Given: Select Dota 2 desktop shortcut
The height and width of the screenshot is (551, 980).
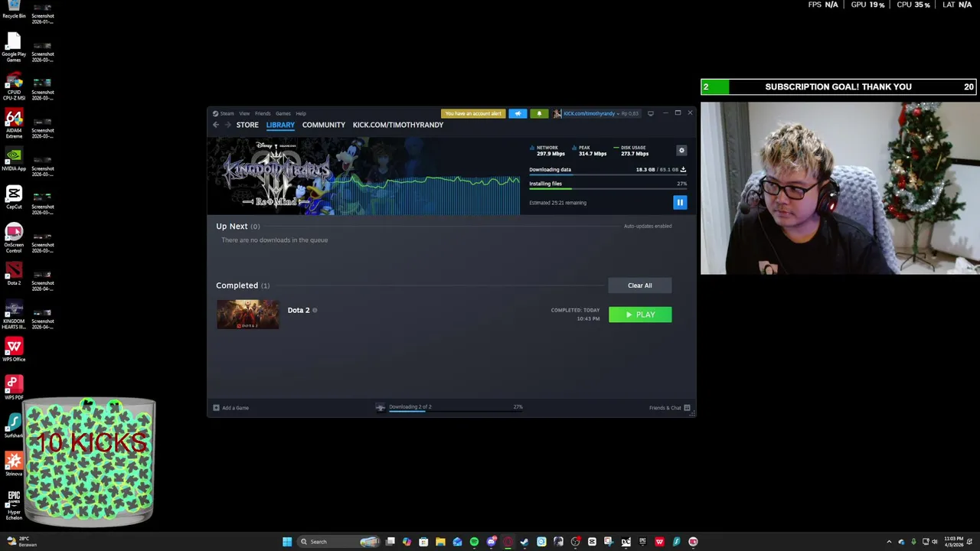Looking at the screenshot, I should (14, 275).
